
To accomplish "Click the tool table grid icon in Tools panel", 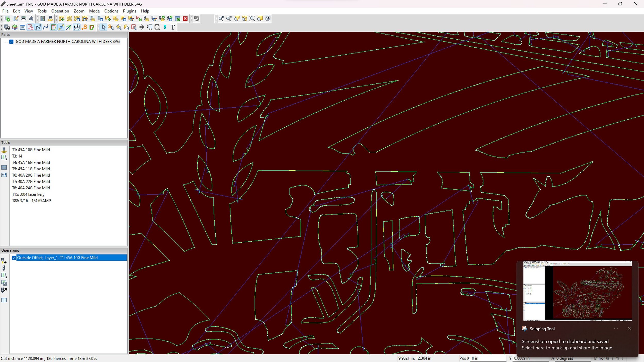I will tap(4, 167).
